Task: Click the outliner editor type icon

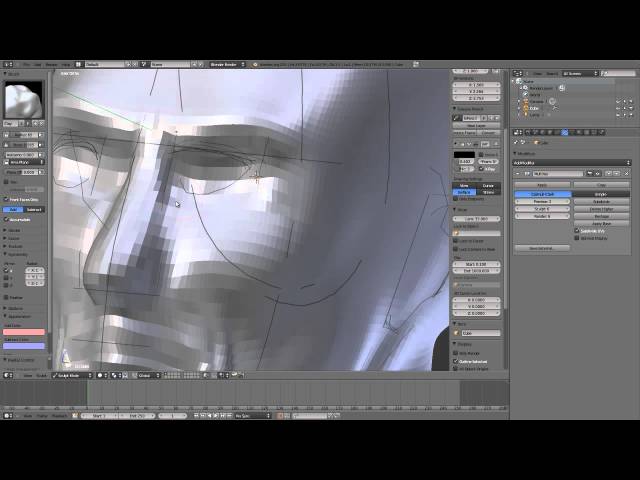Action: [517, 73]
